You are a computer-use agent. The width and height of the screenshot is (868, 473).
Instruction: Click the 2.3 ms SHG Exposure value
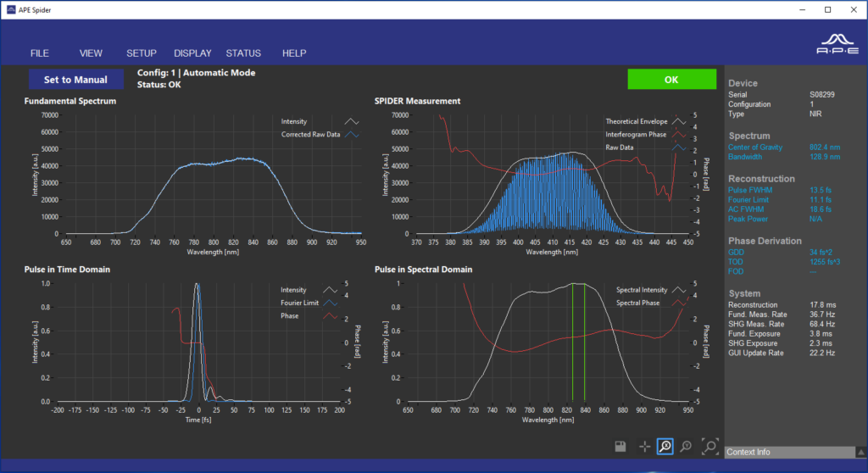tap(821, 343)
